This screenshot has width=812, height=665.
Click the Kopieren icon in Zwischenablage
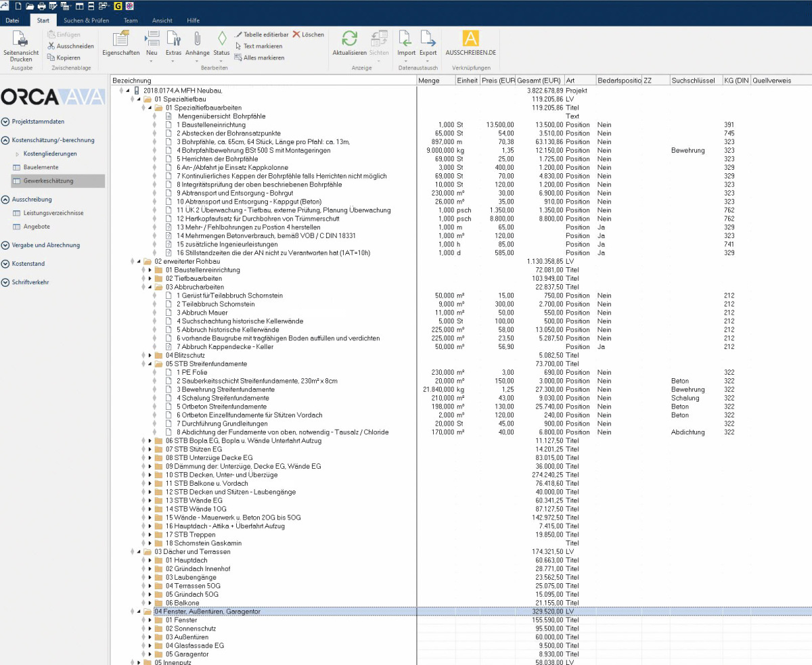pos(52,58)
